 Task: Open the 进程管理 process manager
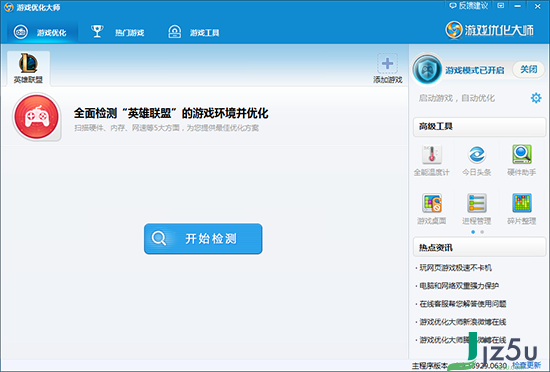coord(477,209)
